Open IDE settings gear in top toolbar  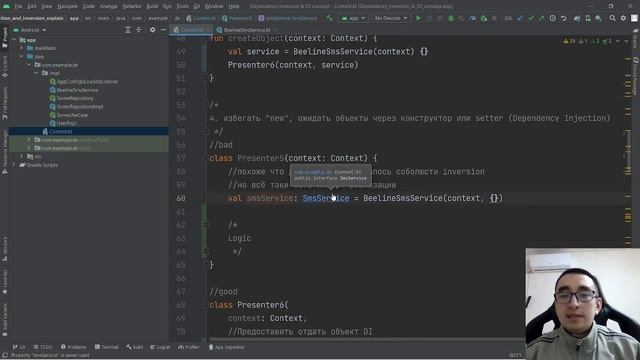click(623, 18)
